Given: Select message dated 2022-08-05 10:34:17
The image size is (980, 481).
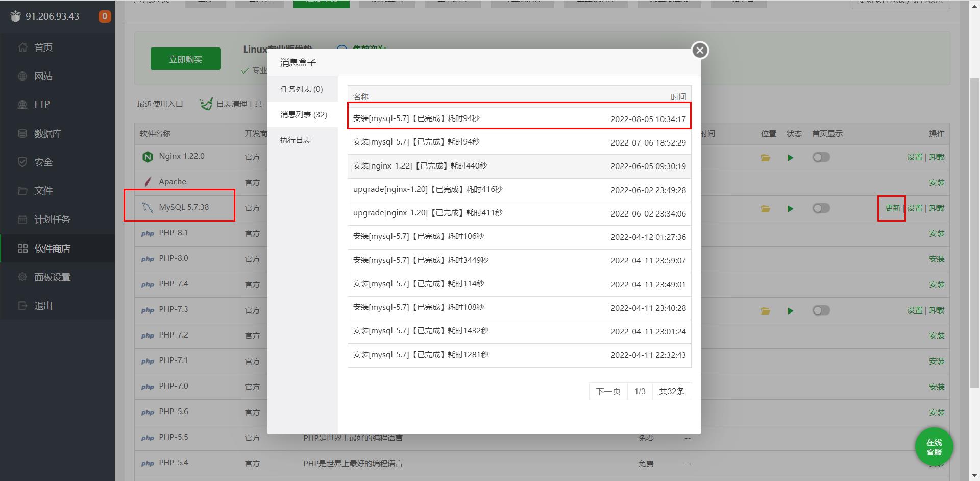Looking at the screenshot, I should coord(520,118).
